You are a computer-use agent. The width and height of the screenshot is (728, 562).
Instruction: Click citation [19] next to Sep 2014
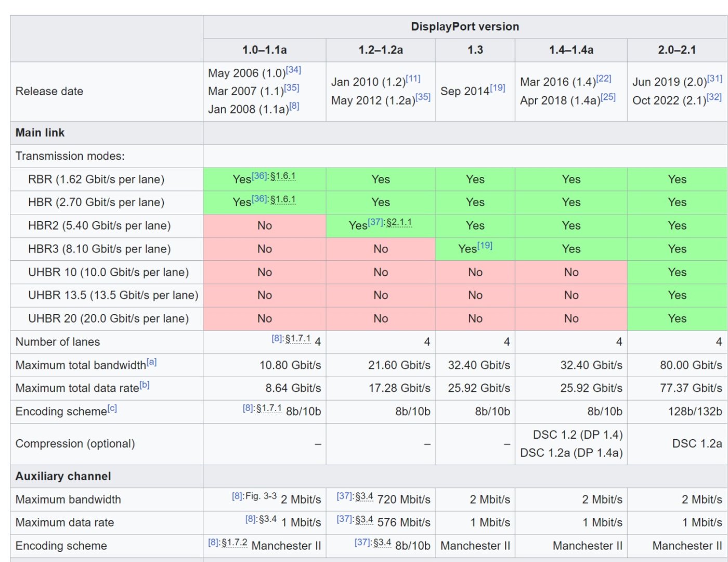click(x=498, y=88)
